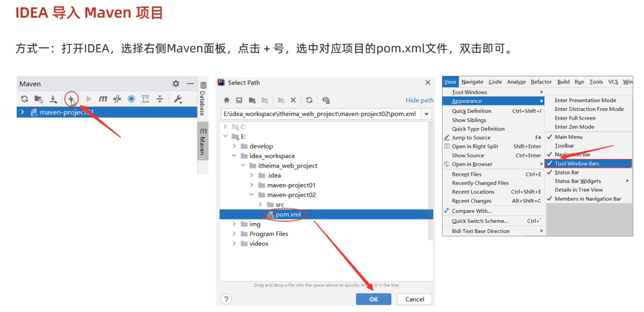
Task: Select the Program Files folder row
Action: click(x=323, y=234)
